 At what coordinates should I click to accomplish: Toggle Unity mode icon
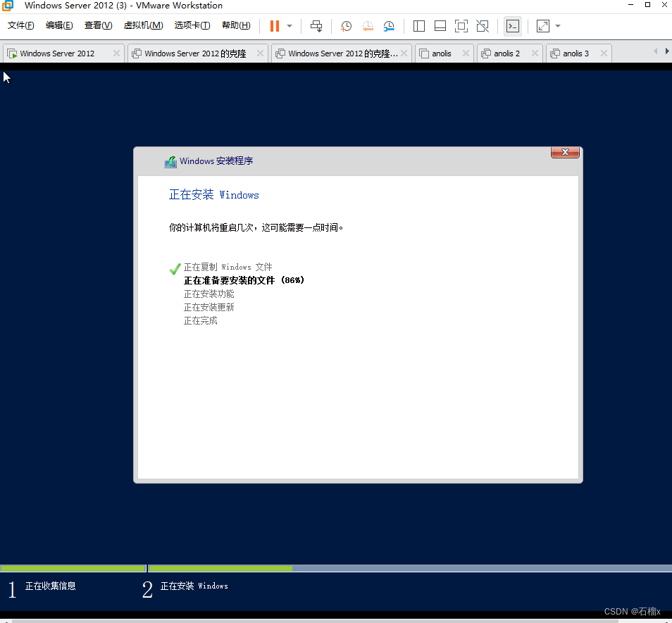click(483, 26)
